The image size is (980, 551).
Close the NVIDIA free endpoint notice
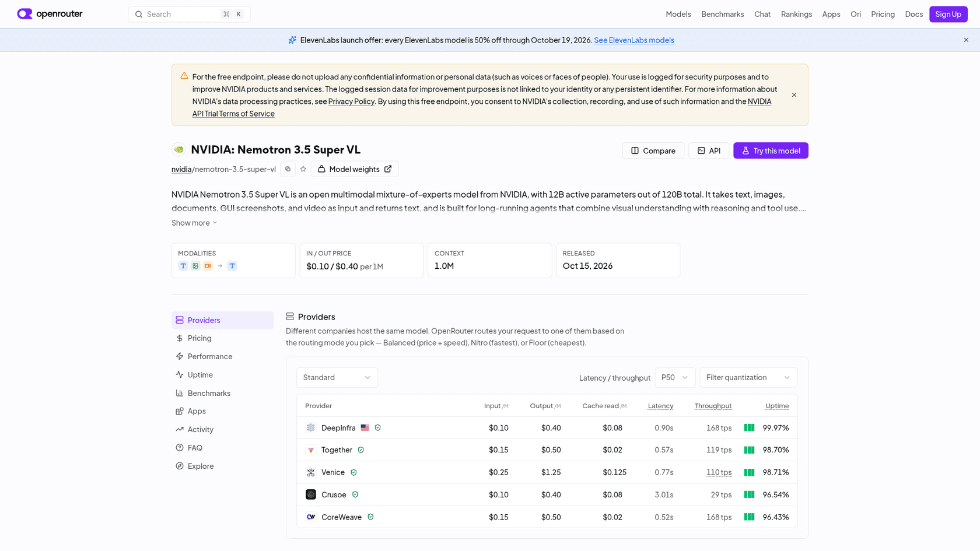point(794,95)
